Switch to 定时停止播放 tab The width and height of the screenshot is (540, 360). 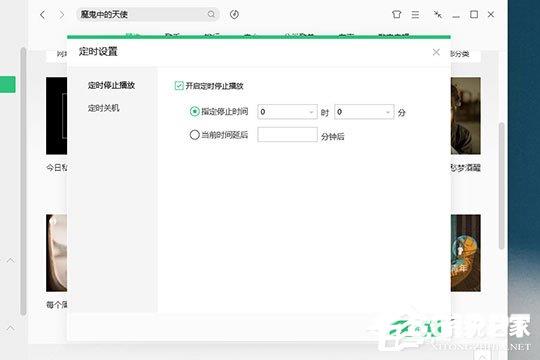(x=111, y=85)
